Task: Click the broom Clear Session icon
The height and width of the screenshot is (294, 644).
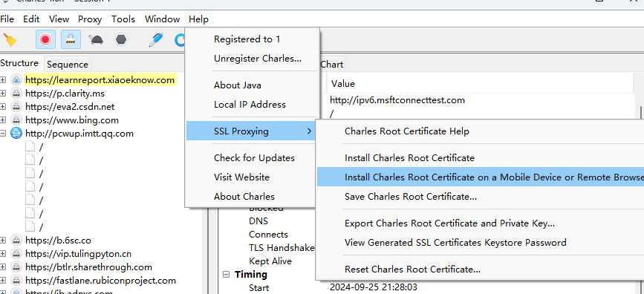Action: pos(10,40)
